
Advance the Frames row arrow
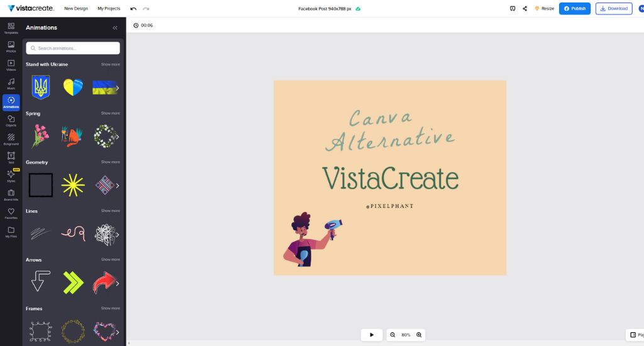(x=118, y=332)
